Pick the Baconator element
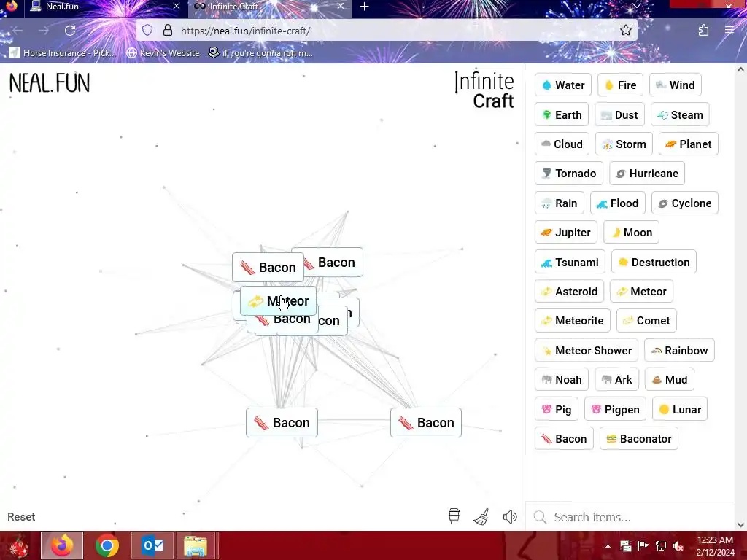 pyautogui.click(x=639, y=438)
